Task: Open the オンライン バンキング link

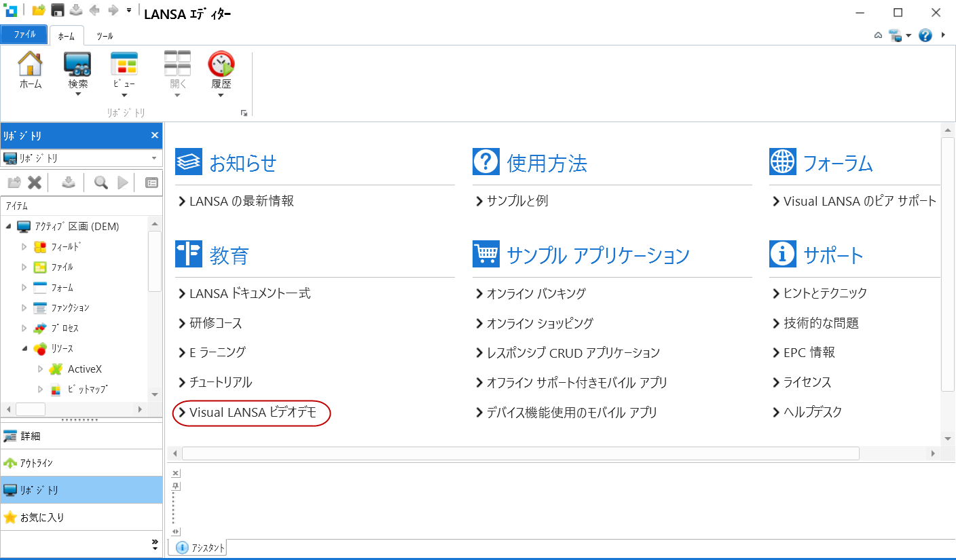Action: tap(536, 293)
